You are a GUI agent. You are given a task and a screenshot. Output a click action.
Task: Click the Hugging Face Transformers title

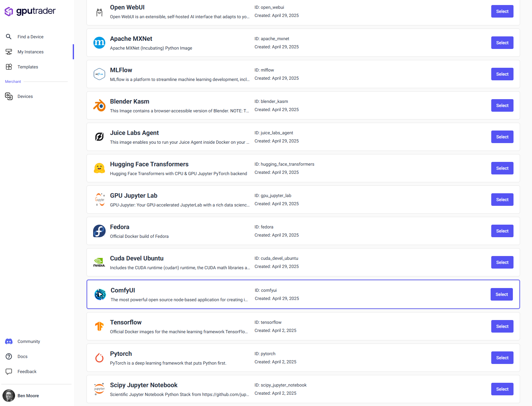point(149,164)
